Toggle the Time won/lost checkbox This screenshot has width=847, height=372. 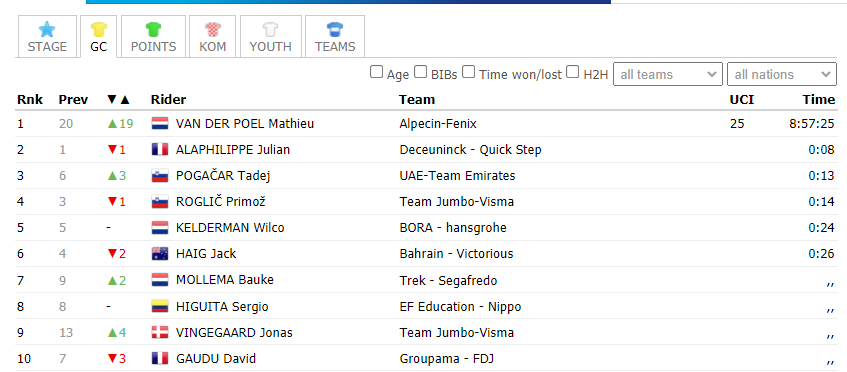(469, 72)
